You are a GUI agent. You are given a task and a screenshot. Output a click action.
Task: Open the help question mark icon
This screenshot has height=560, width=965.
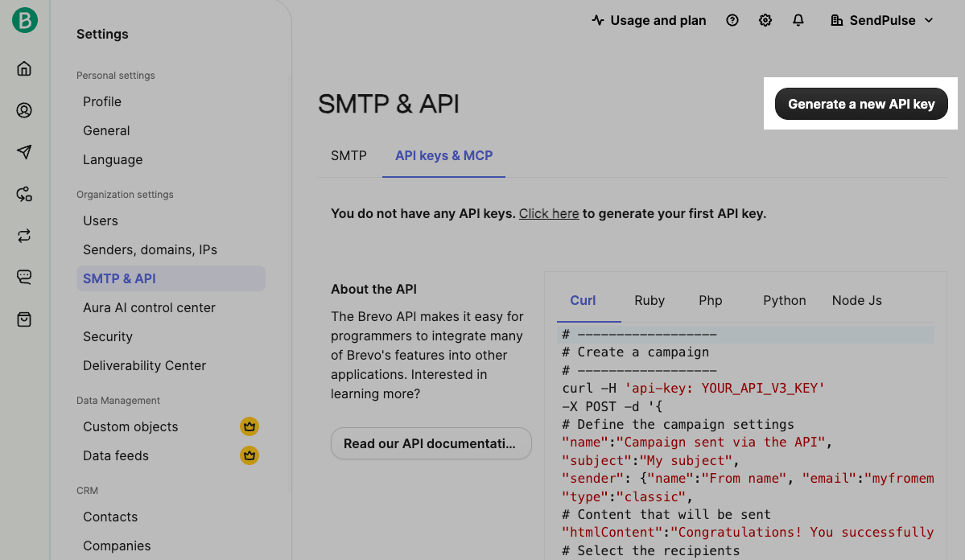pyautogui.click(x=732, y=20)
